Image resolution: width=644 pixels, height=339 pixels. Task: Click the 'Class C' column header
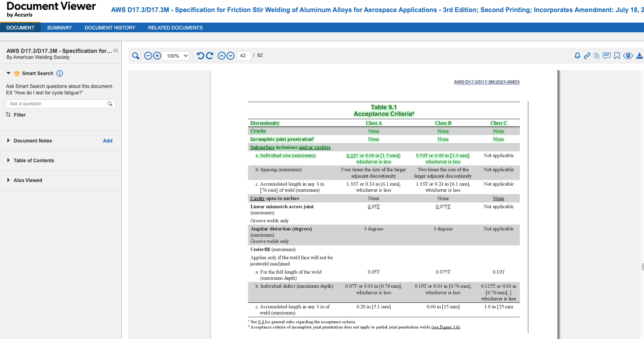coord(499,123)
